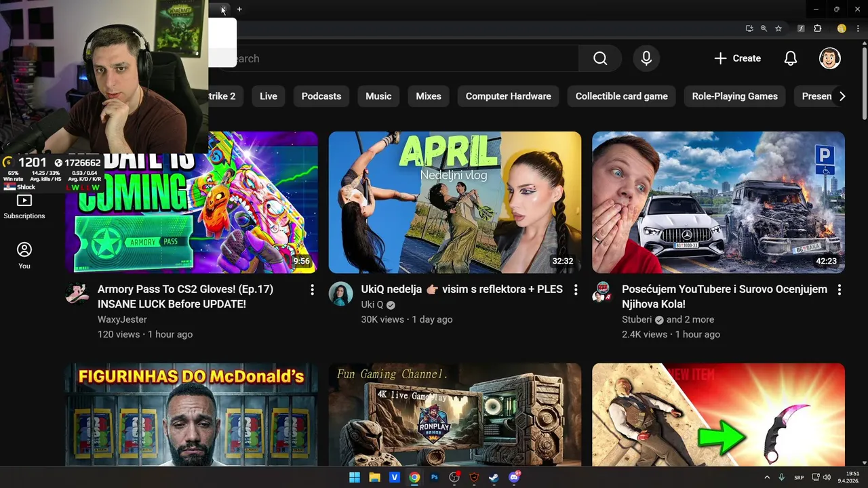
Task: Open options for Armory Pass To CS2 Gloves video
Action: 312,289
